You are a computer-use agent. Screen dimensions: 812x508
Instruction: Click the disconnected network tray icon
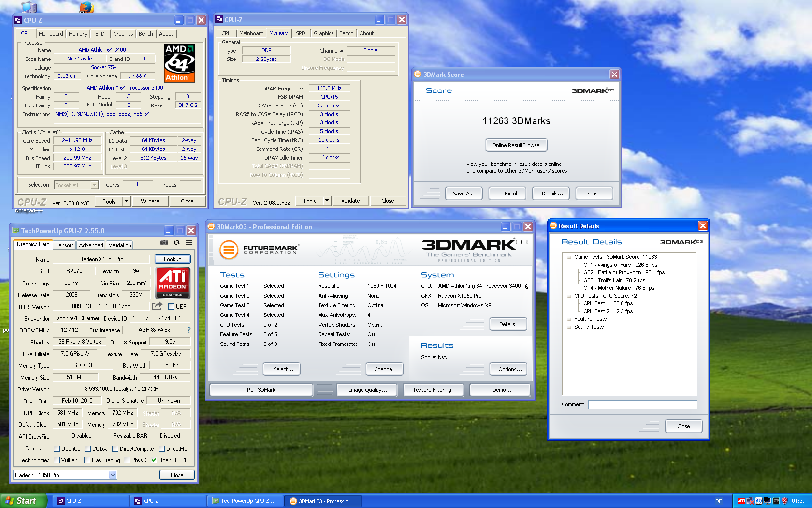pos(750,501)
